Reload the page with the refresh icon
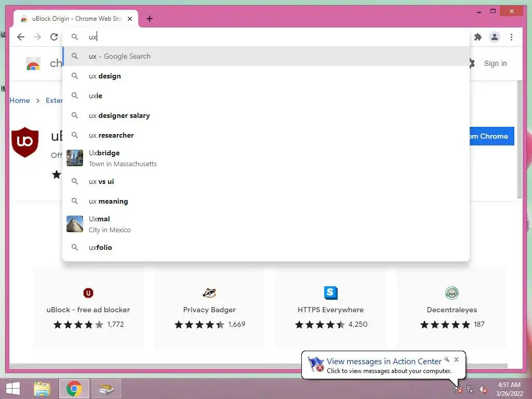Viewport: 532px width, 399px height. tap(54, 37)
